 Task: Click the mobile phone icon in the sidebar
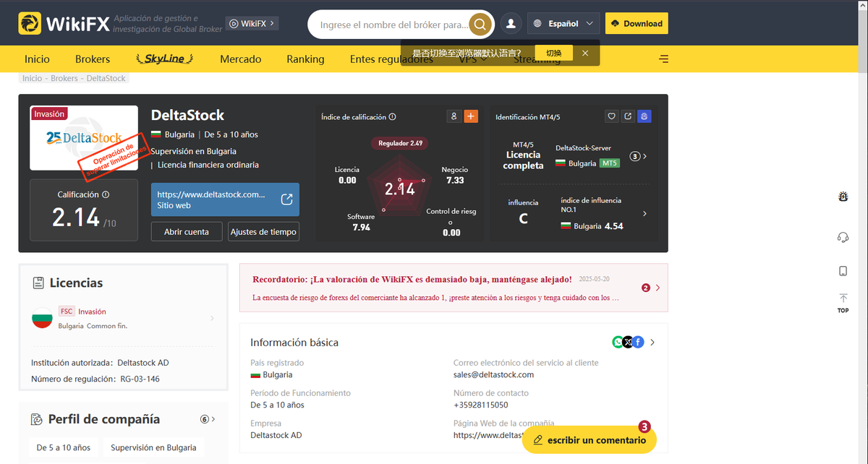[x=843, y=271]
